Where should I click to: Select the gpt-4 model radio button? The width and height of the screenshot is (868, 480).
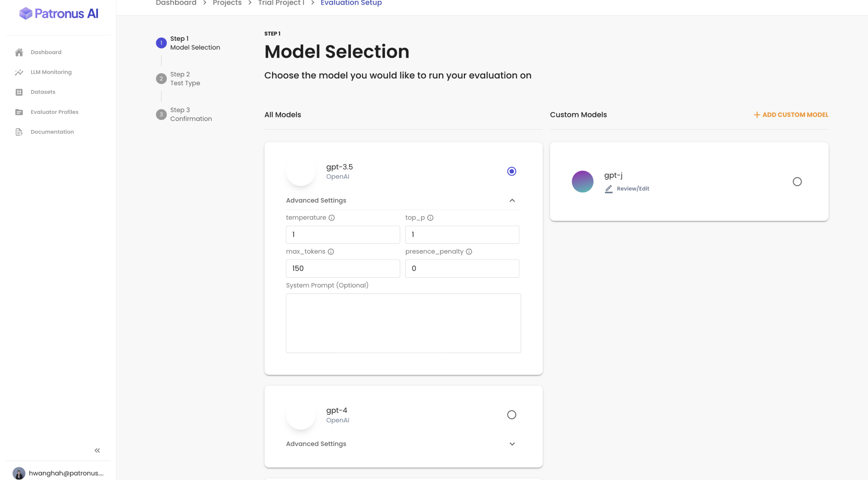(512, 415)
